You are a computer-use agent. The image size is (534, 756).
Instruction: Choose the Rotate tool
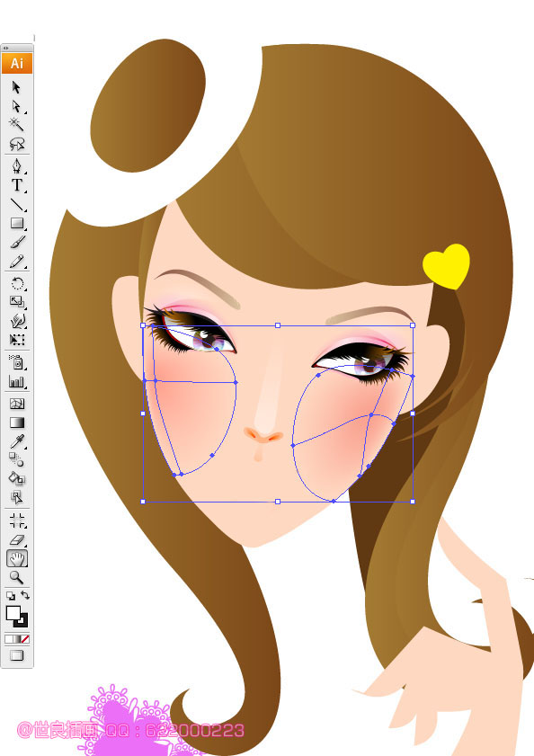[x=16, y=283]
